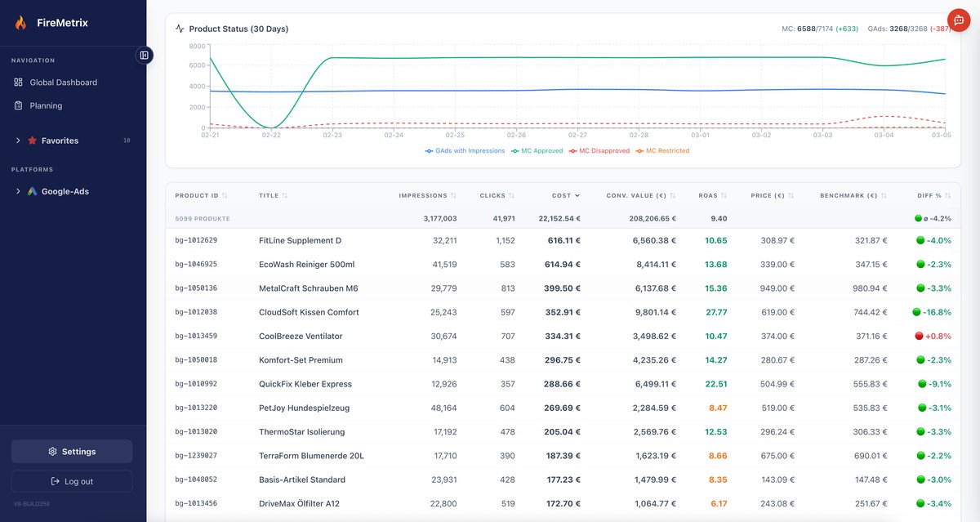This screenshot has height=522, width=980.
Task: Open the Cost column dropdown caret
Action: (576, 195)
